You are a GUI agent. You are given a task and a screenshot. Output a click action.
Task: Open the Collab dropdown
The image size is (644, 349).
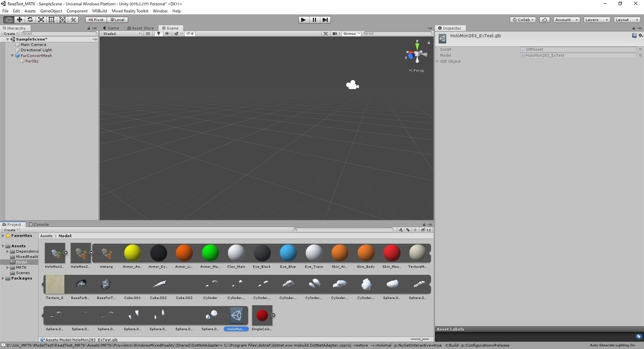coord(523,20)
